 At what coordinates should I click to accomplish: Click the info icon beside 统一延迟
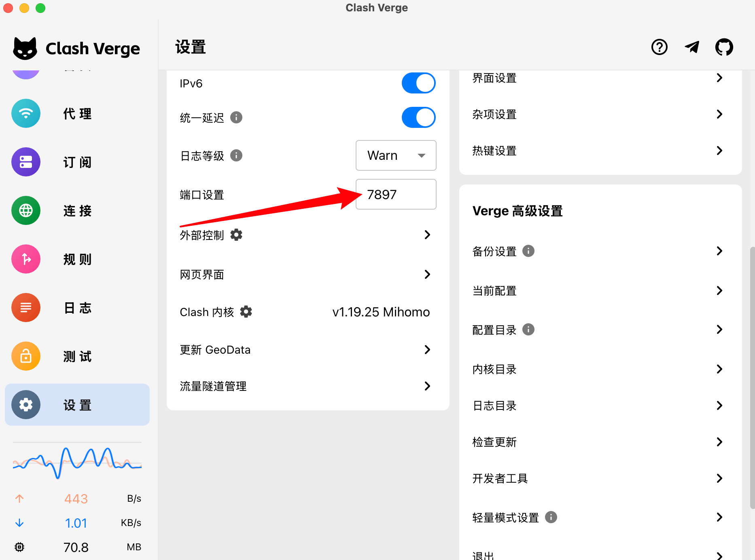tap(236, 117)
